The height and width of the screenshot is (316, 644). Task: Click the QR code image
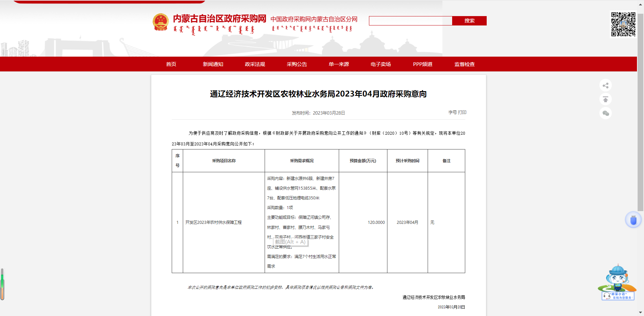(x=623, y=24)
